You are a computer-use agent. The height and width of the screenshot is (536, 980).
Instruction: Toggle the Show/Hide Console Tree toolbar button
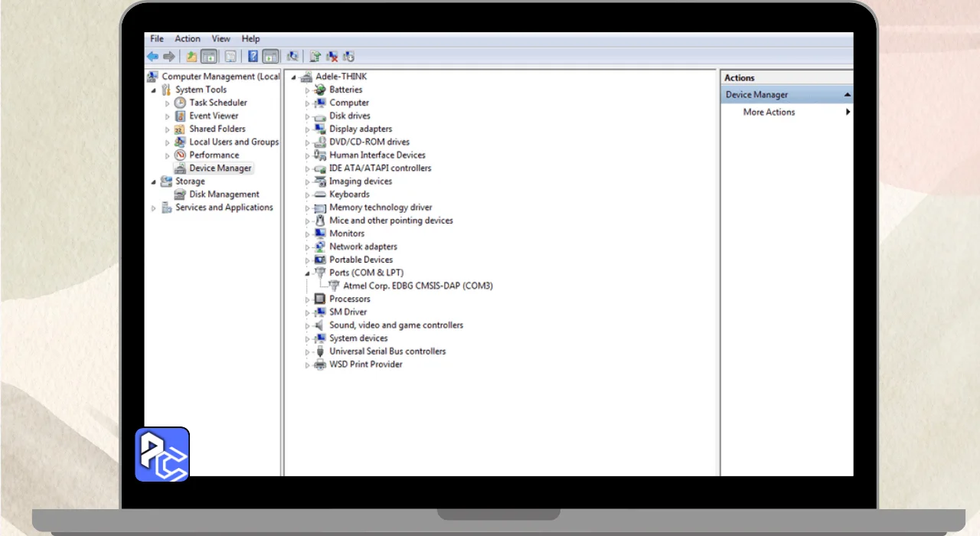coord(208,57)
